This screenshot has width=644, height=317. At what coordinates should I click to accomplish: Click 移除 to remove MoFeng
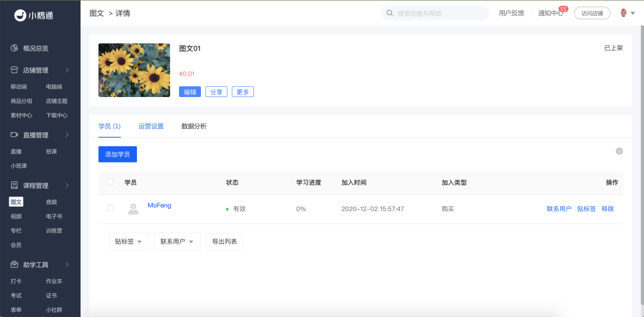click(607, 209)
